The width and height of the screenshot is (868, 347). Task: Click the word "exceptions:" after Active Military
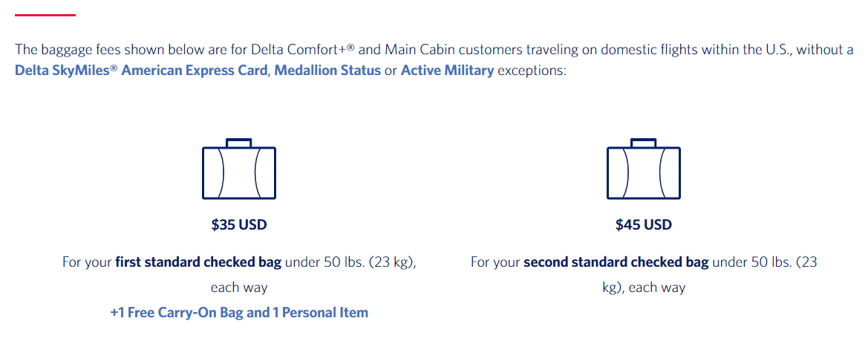pos(532,72)
